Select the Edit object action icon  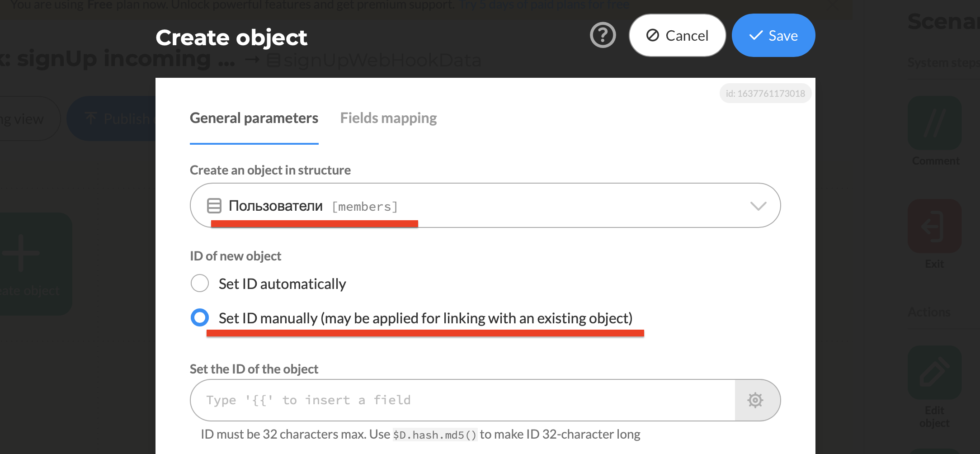tap(934, 373)
